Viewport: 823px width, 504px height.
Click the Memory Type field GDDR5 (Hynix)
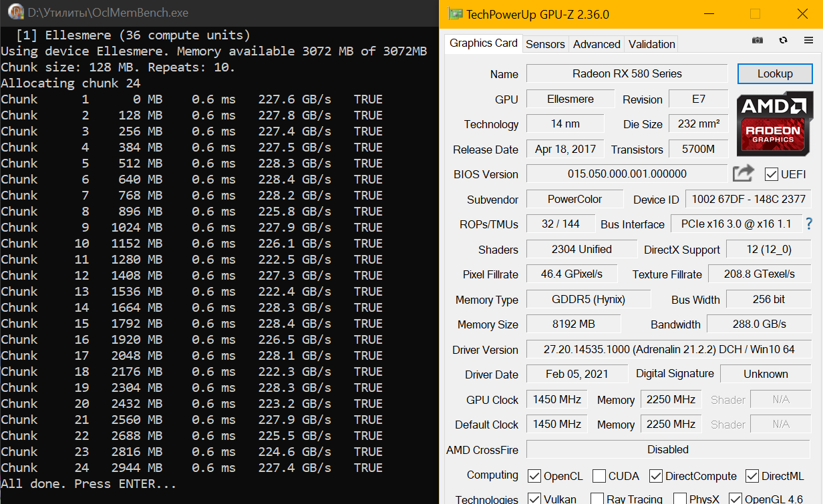point(588,299)
